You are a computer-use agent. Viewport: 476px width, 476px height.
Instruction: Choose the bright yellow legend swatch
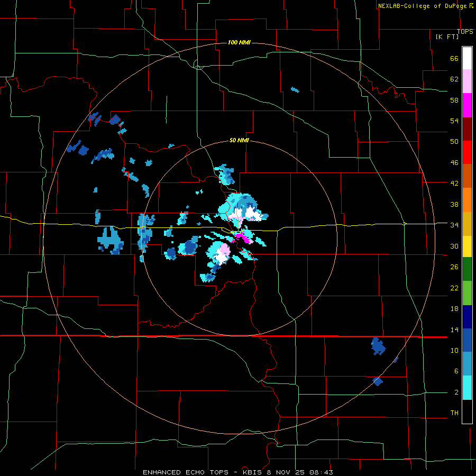pos(467,246)
